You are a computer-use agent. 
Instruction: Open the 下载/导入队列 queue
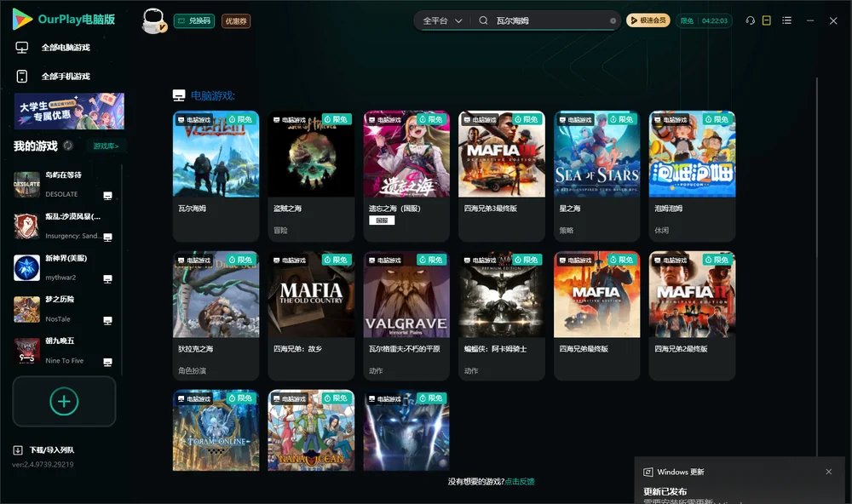pos(44,450)
